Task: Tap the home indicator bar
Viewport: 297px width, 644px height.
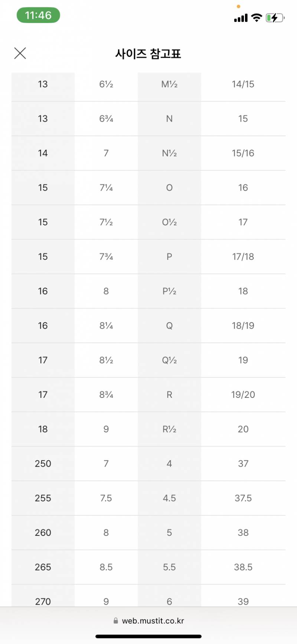Action: pyautogui.click(x=148, y=636)
